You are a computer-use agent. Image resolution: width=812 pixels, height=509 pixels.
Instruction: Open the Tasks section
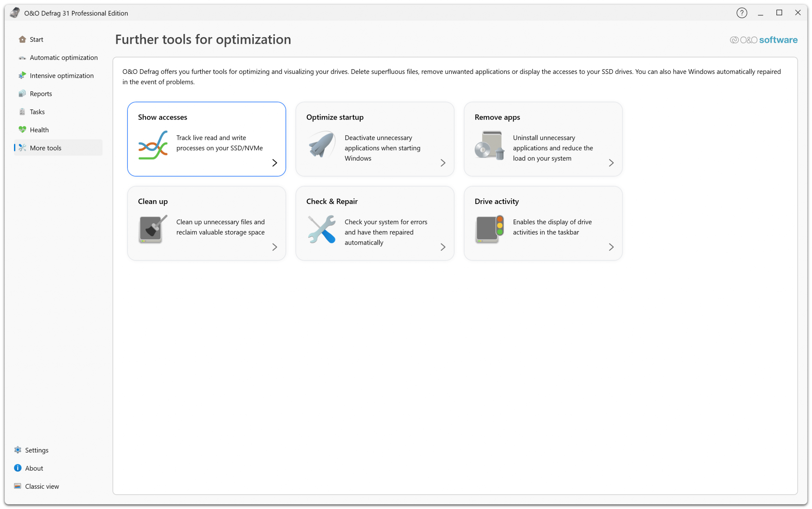pos(37,112)
